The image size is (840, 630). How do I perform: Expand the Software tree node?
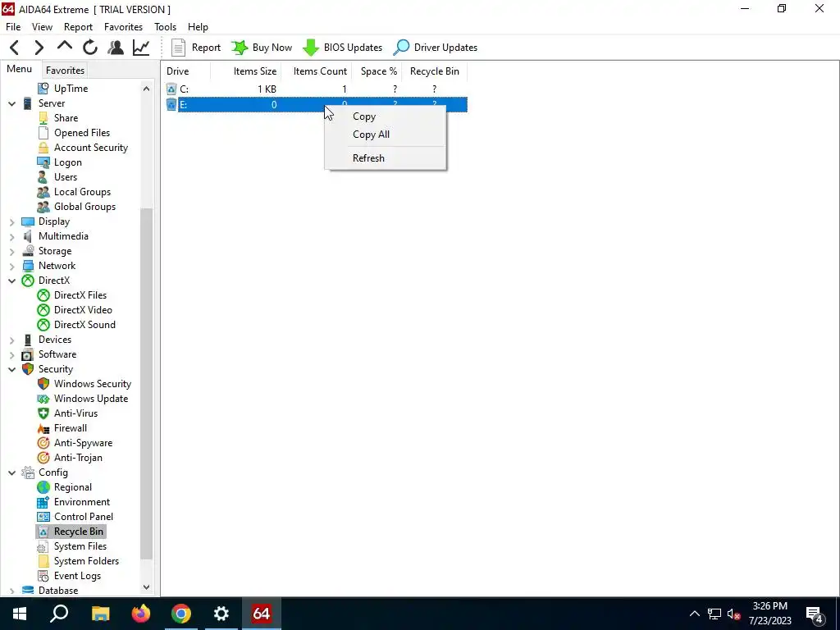coord(11,354)
